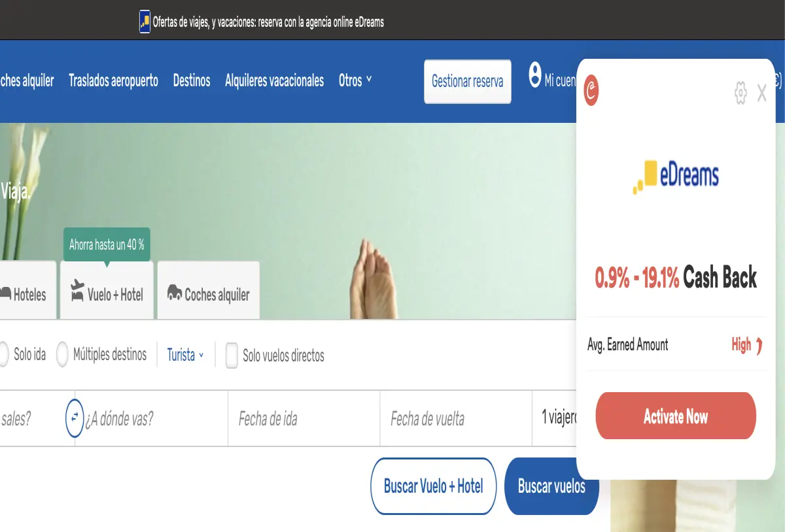Screen dimensions: 785x532
Task: Click the Avg. Earned Amount label
Action: pos(628,344)
